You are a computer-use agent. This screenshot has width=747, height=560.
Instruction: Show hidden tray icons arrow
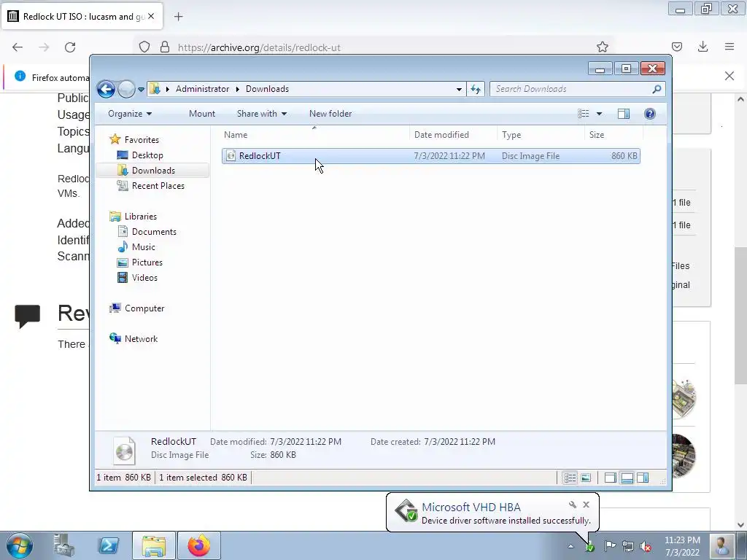[570, 546]
